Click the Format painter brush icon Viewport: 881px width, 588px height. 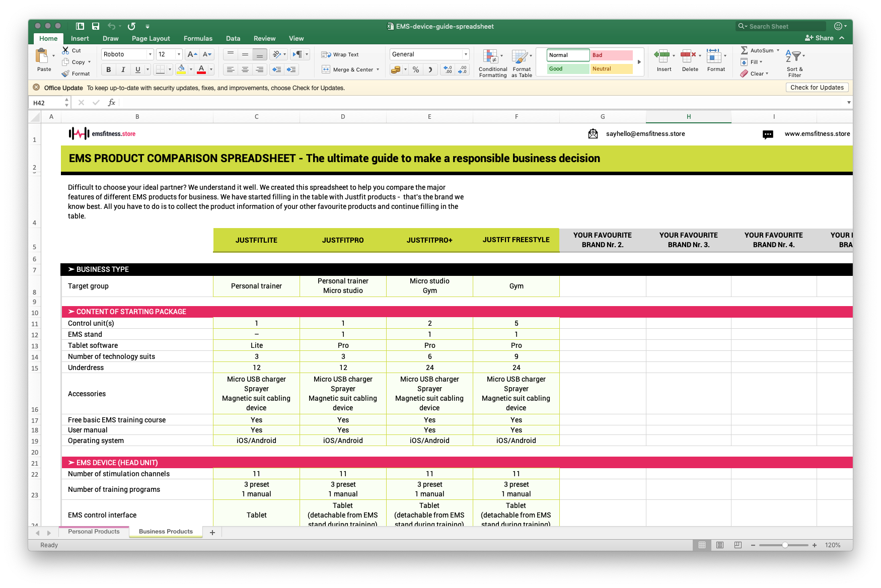click(x=65, y=73)
